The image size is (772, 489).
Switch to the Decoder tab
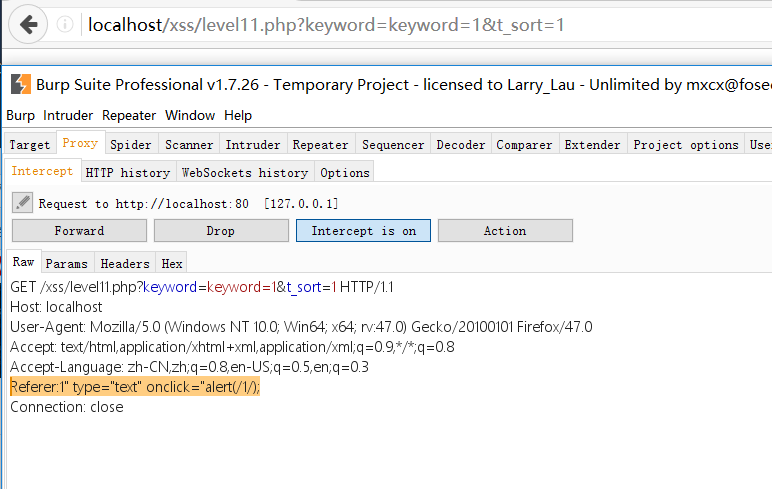click(x=461, y=144)
